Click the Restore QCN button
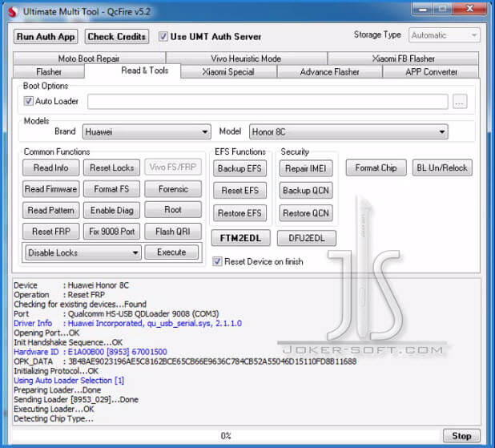 [306, 213]
